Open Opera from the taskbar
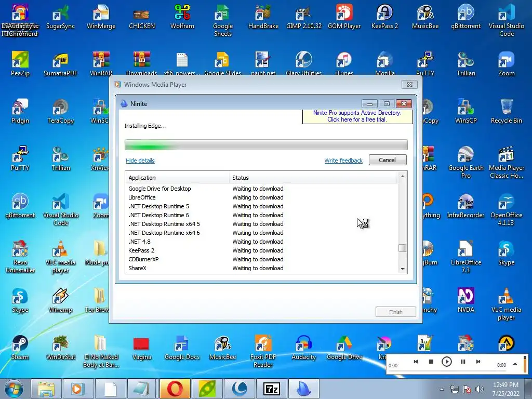 pyautogui.click(x=175, y=389)
